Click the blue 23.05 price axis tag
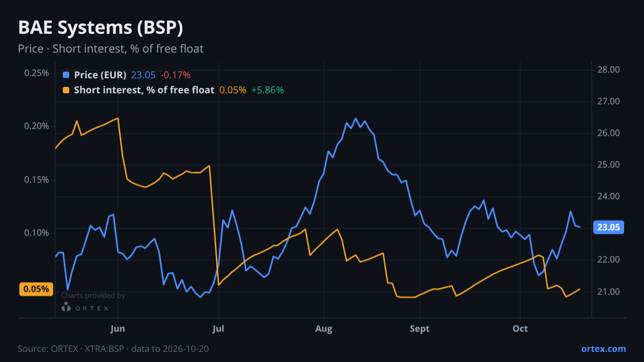Viewport: 644px width, 362px height. point(609,227)
